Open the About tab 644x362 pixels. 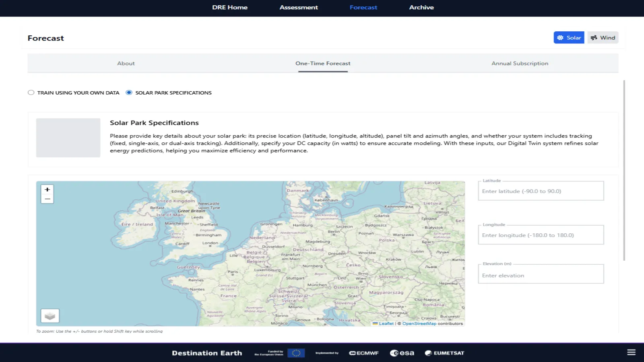[x=126, y=64]
